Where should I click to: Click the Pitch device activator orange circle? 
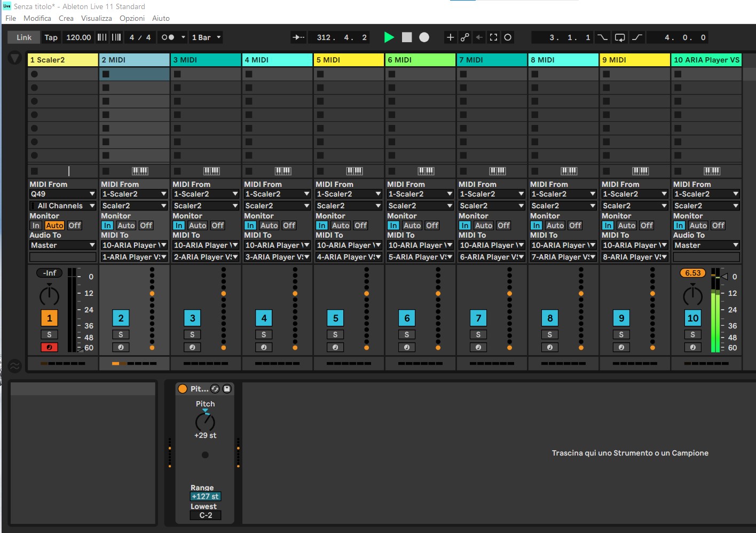[x=183, y=389]
